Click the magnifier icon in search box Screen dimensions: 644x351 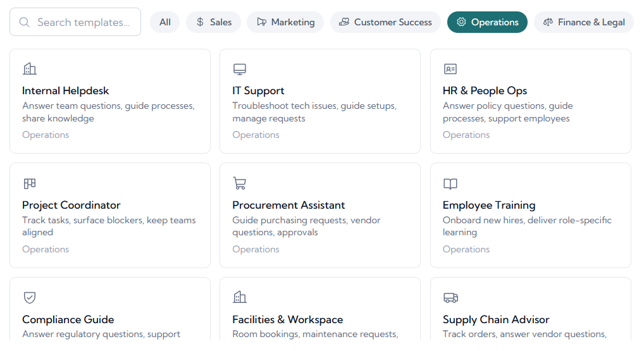pos(25,22)
